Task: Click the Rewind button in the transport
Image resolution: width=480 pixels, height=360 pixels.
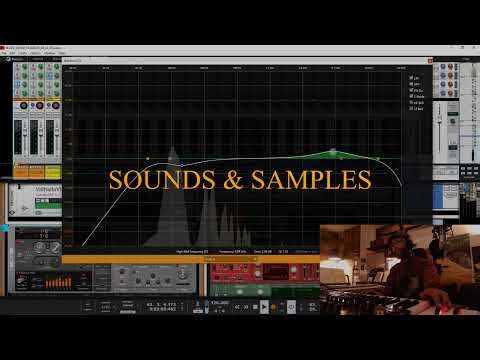Action: (237, 307)
